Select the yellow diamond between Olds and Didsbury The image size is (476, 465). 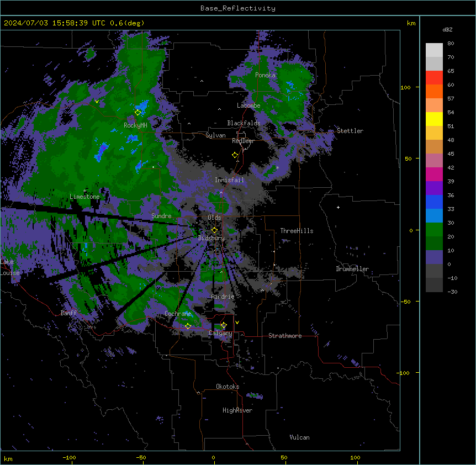pos(214,230)
